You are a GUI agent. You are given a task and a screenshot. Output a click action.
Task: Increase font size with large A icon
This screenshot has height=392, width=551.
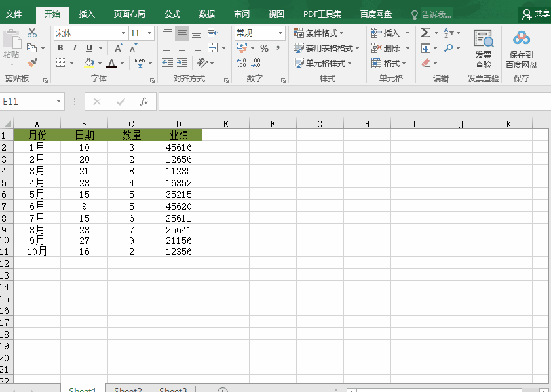[119, 48]
